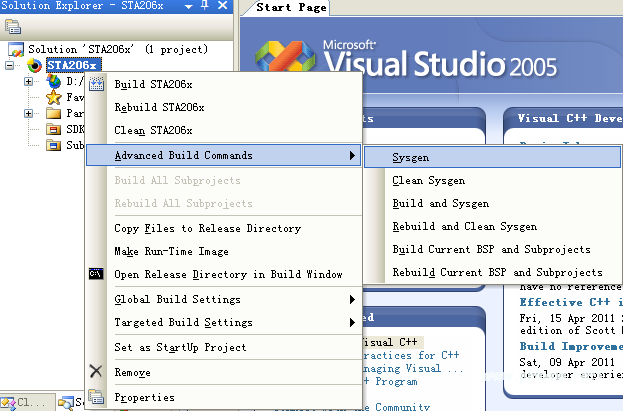The width and height of the screenshot is (623, 411).
Task: Click the STA206x project icon
Action: coord(35,65)
